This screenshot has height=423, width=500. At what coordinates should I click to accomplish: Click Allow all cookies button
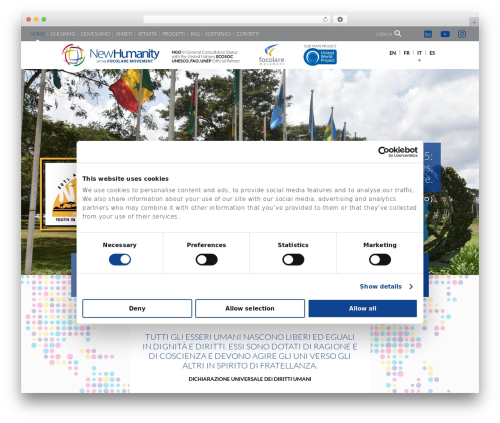click(363, 308)
